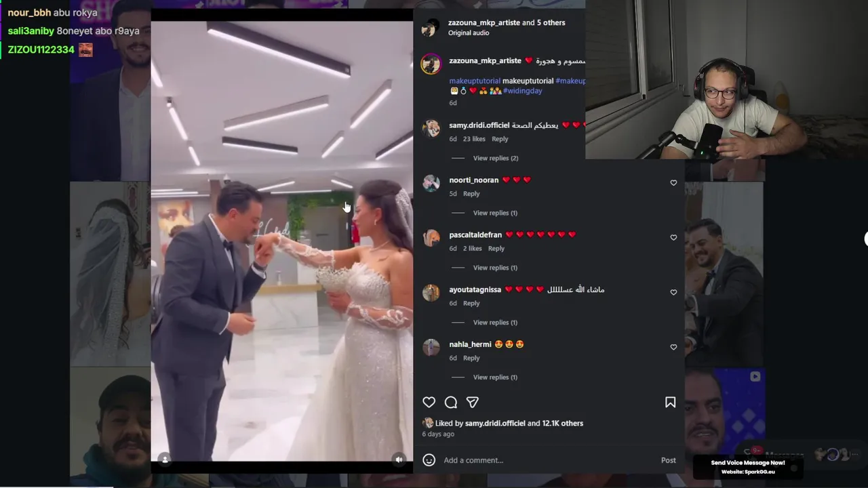868x488 pixels.
Task: Like the noorti_nooran comment
Action: pyautogui.click(x=673, y=183)
